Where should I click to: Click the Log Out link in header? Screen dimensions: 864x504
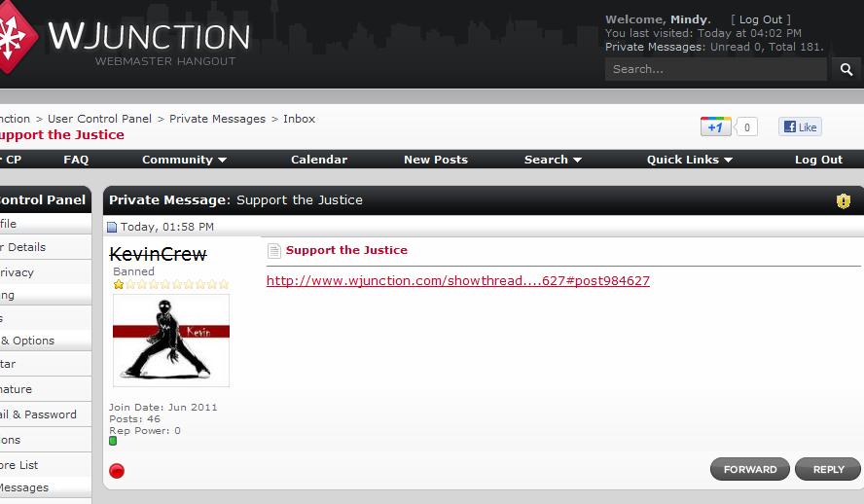761,19
